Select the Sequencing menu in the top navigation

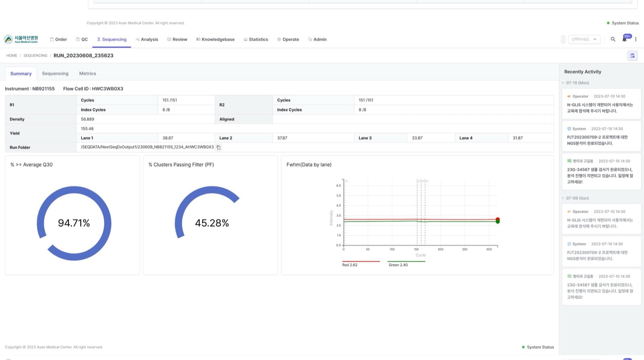pyautogui.click(x=111, y=39)
